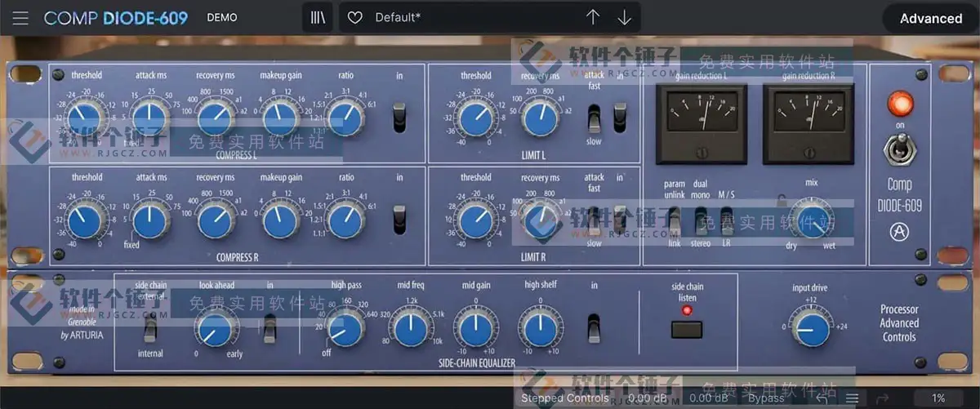Click Stepped Controls in status bar
Viewport: 980px width, 409px height.
click(565, 398)
